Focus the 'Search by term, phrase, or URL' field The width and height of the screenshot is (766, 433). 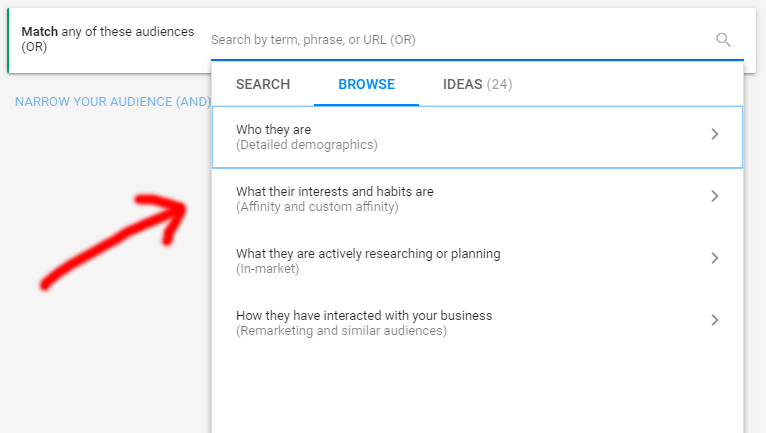pos(450,40)
